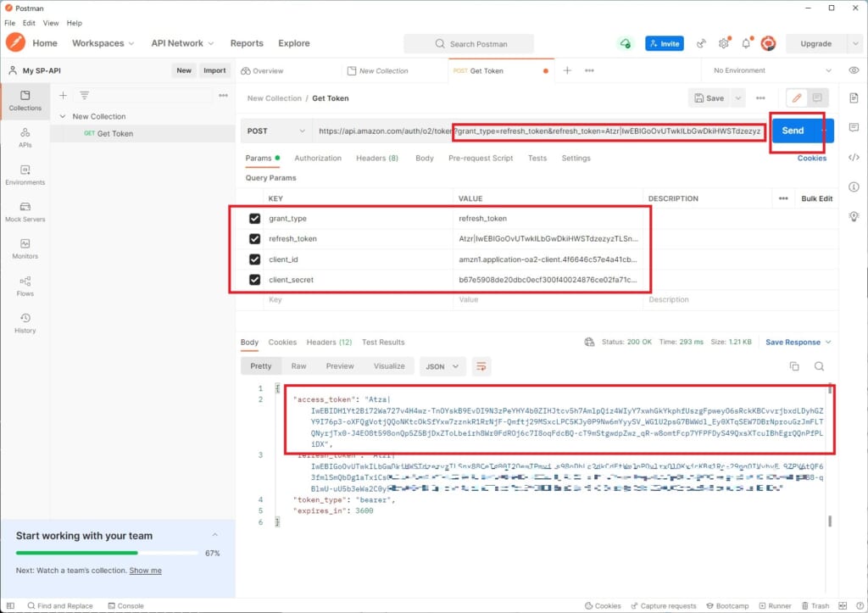Copy the response body with copy icon
Viewport: 868px width, 613px height.
[793, 366]
